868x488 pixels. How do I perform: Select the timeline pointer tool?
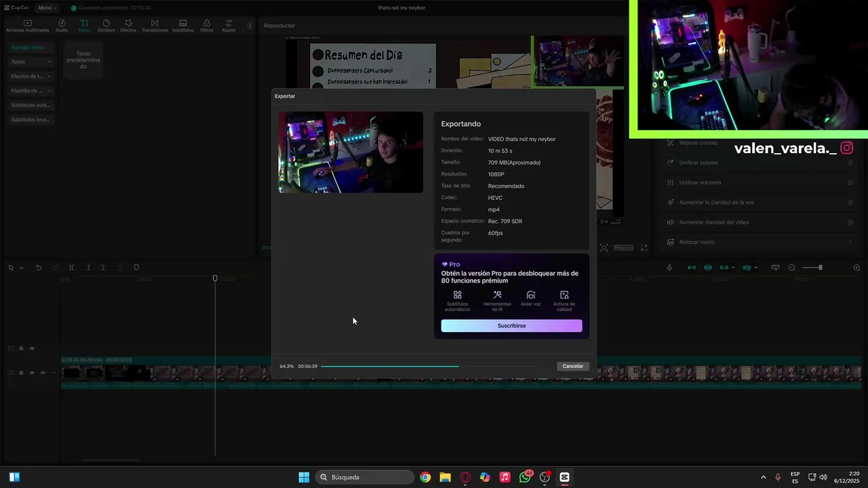click(x=11, y=268)
